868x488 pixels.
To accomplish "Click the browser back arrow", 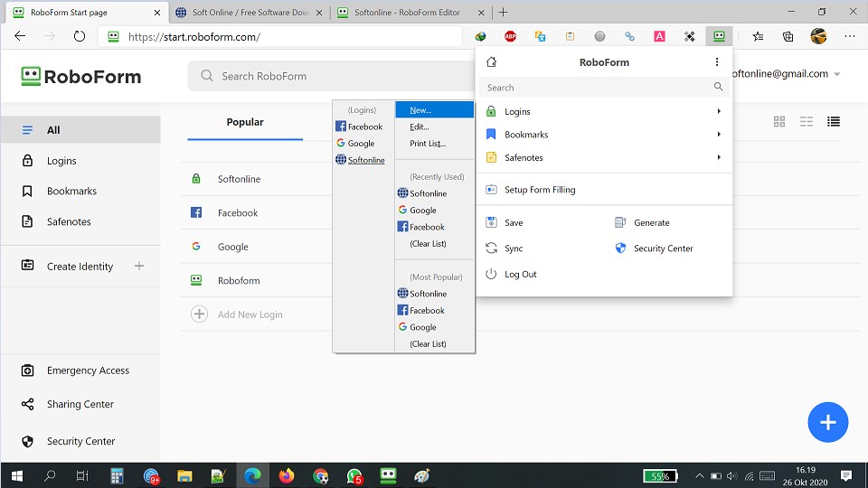I will (x=20, y=36).
